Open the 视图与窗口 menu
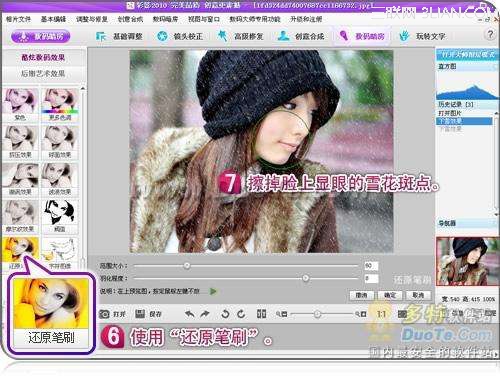Screen dimensions: 500x379 point(204,19)
